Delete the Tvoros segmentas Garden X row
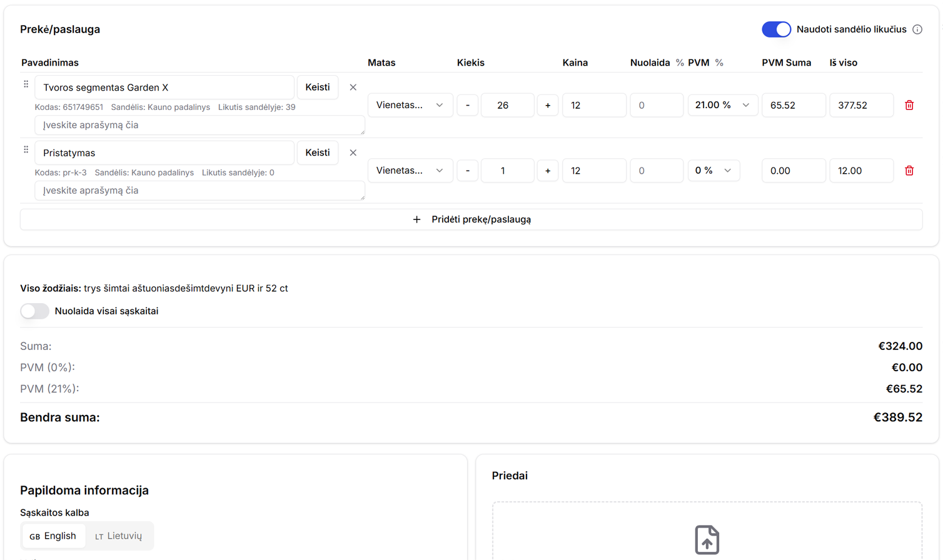Viewport: 943px width, 560px height. (x=909, y=105)
